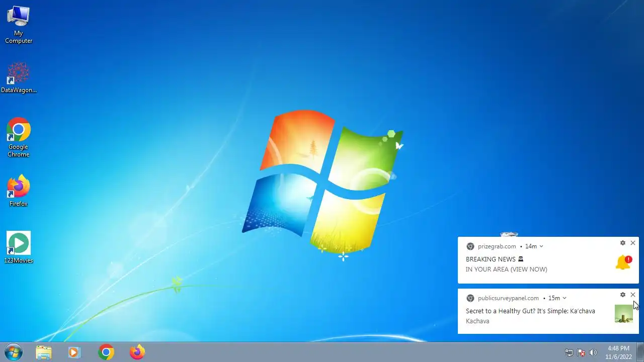Open Action Center flag tray icon
This screenshot has height=362, width=644.
581,352
